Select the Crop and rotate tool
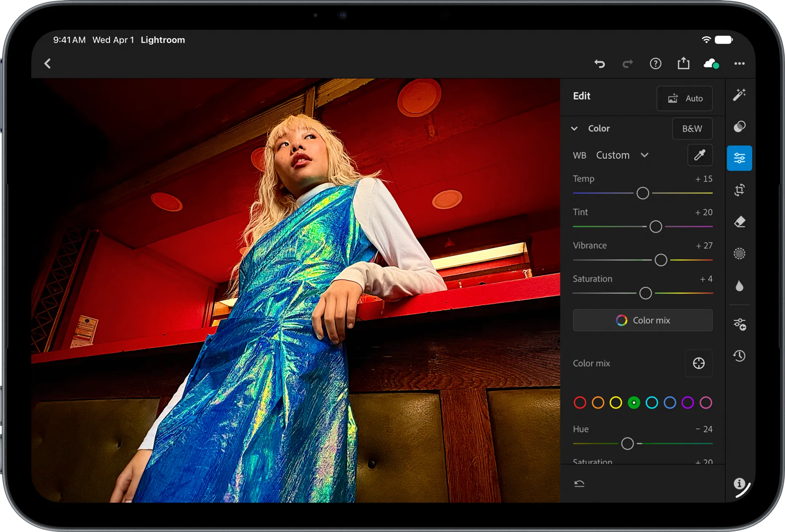This screenshot has width=785, height=532. [x=739, y=190]
